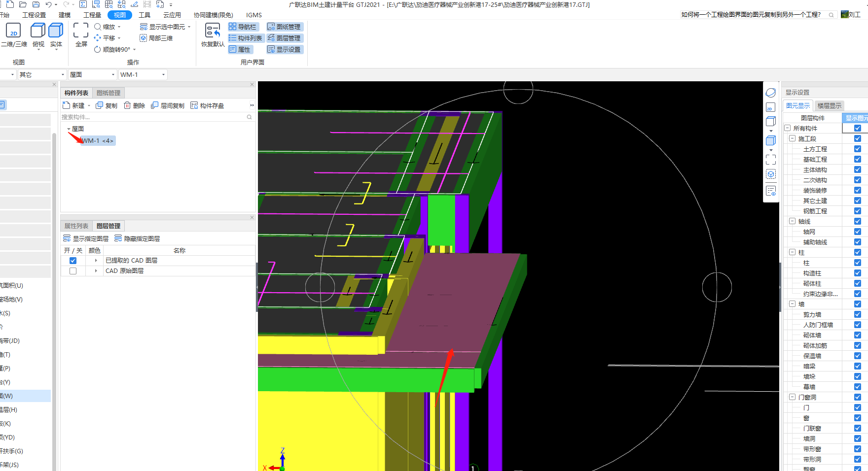Viewport: 868px width, 471px height.
Task: Click the 2D icon in viewport toolbar
Action: 771,107
